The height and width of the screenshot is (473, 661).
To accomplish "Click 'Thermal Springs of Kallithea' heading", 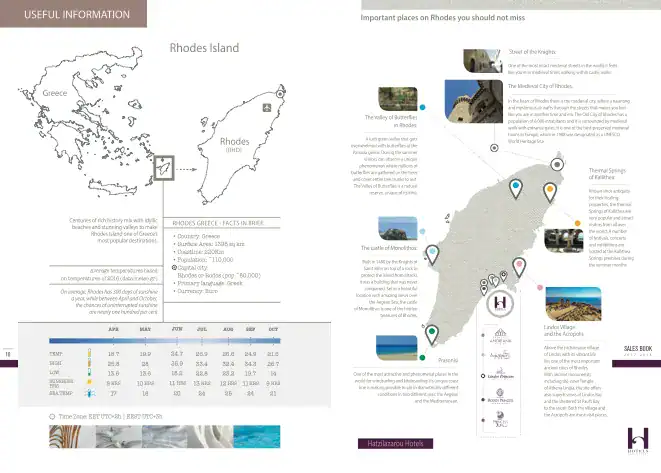I will (x=607, y=174).
